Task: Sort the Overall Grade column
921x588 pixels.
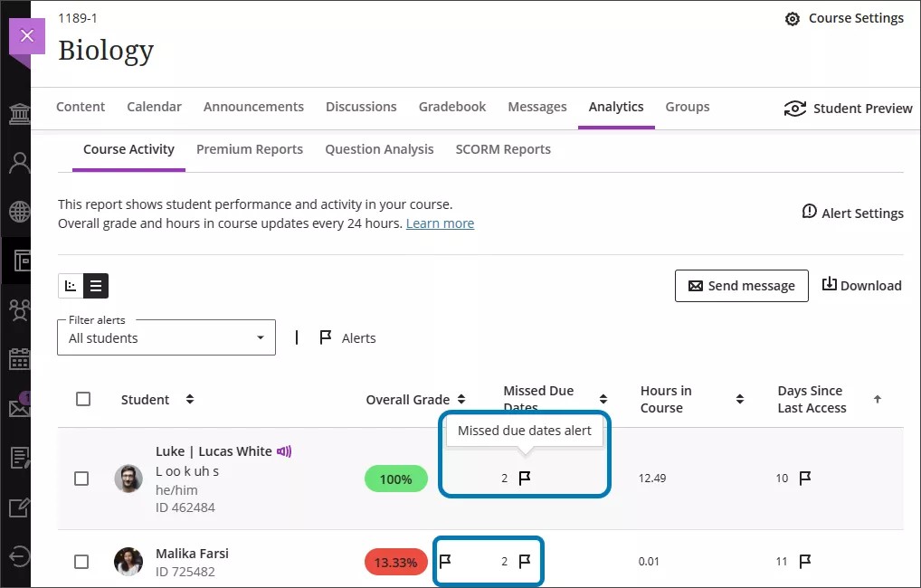Action: click(x=461, y=399)
